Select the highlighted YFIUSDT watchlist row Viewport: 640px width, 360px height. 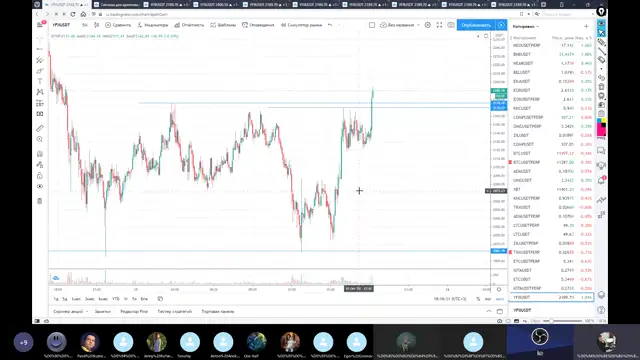point(551,298)
